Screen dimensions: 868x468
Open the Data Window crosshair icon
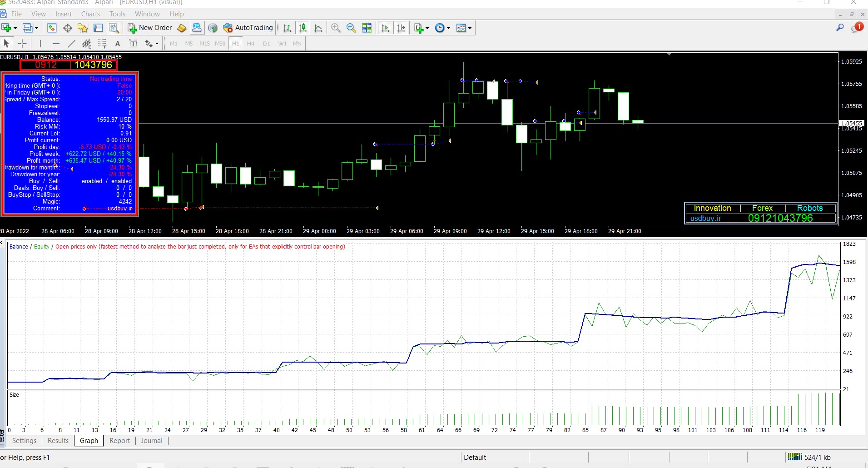point(68,28)
